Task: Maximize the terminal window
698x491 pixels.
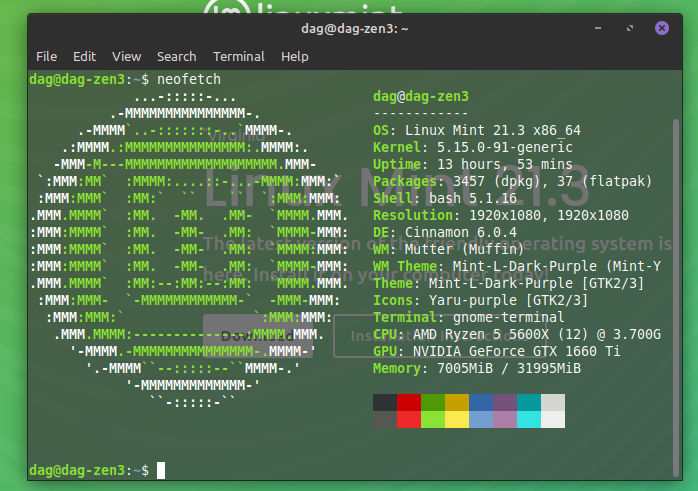Action: 636,29
